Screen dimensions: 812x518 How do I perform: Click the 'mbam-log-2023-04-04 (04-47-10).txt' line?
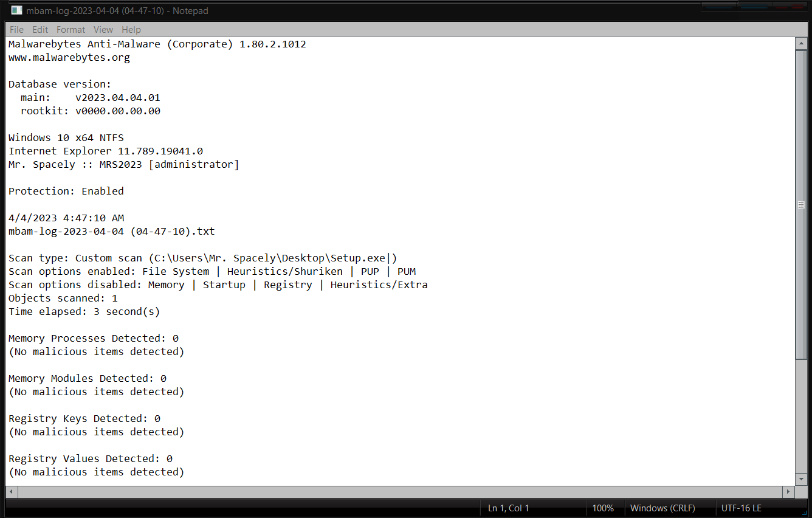[x=112, y=232]
